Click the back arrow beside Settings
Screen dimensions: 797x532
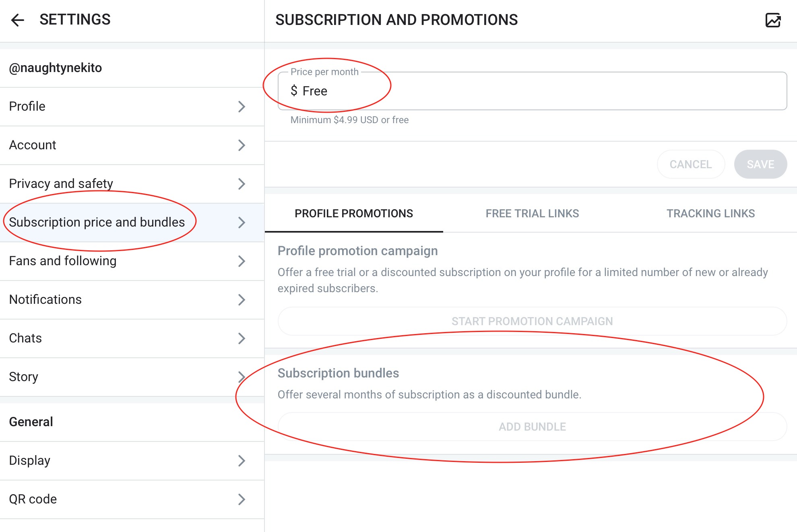click(18, 20)
